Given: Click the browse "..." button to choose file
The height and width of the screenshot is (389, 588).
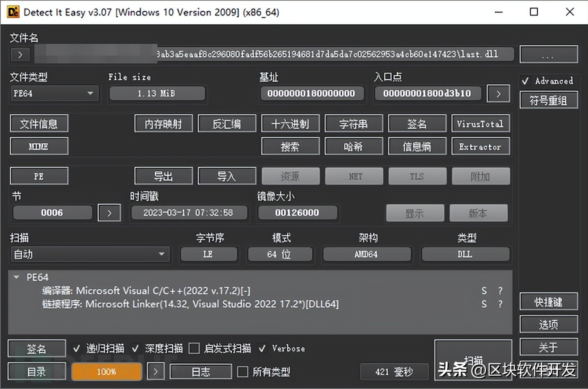Looking at the screenshot, I should pos(548,54).
